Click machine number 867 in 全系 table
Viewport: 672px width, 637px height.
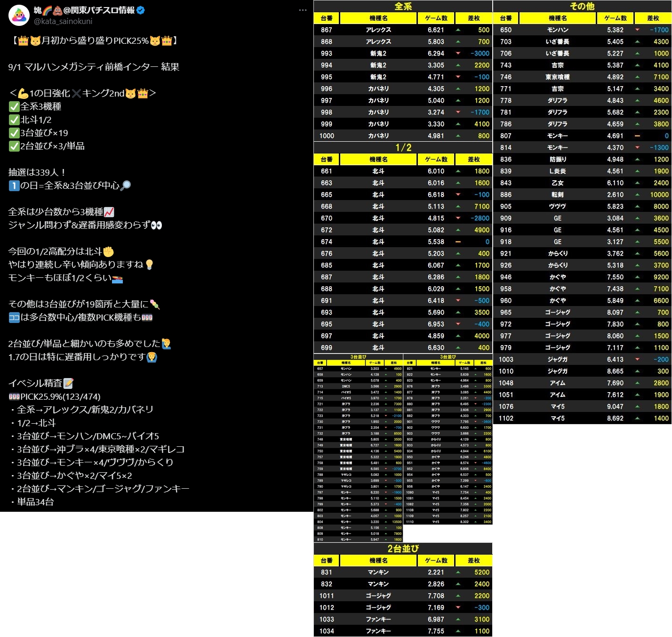tap(327, 30)
